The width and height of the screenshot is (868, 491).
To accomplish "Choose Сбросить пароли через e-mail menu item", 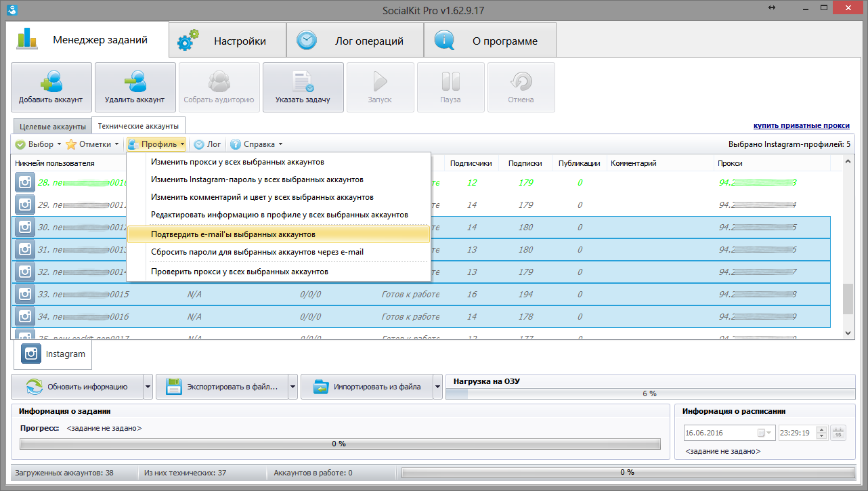I will click(278, 252).
